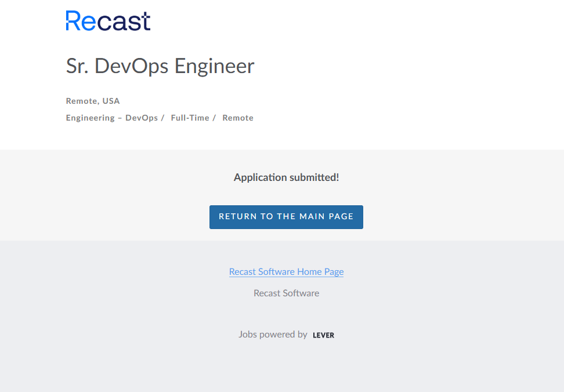The image size is (564, 392).
Task: Click the word USA in location line
Action: pyautogui.click(x=111, y=101)
